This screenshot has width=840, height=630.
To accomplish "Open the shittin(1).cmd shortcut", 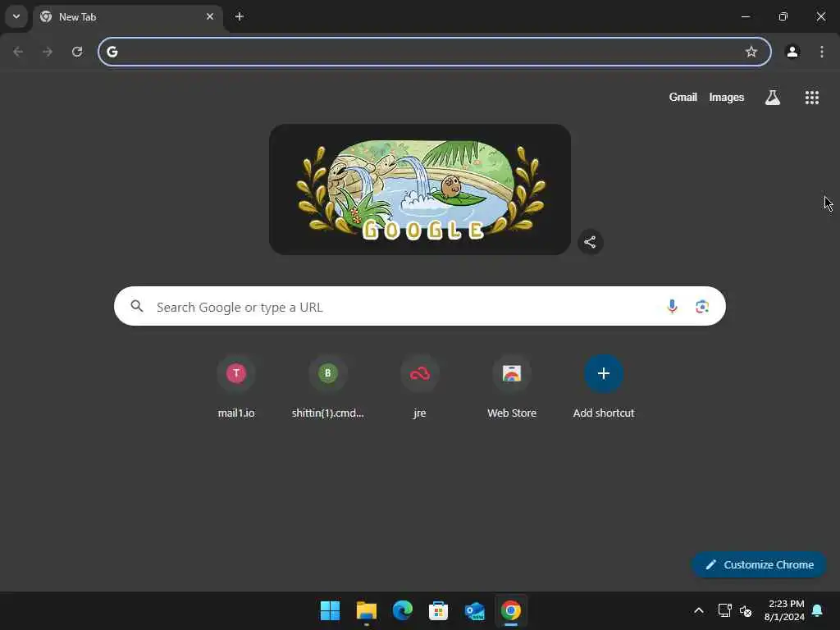I will click(x=328, y=387).
